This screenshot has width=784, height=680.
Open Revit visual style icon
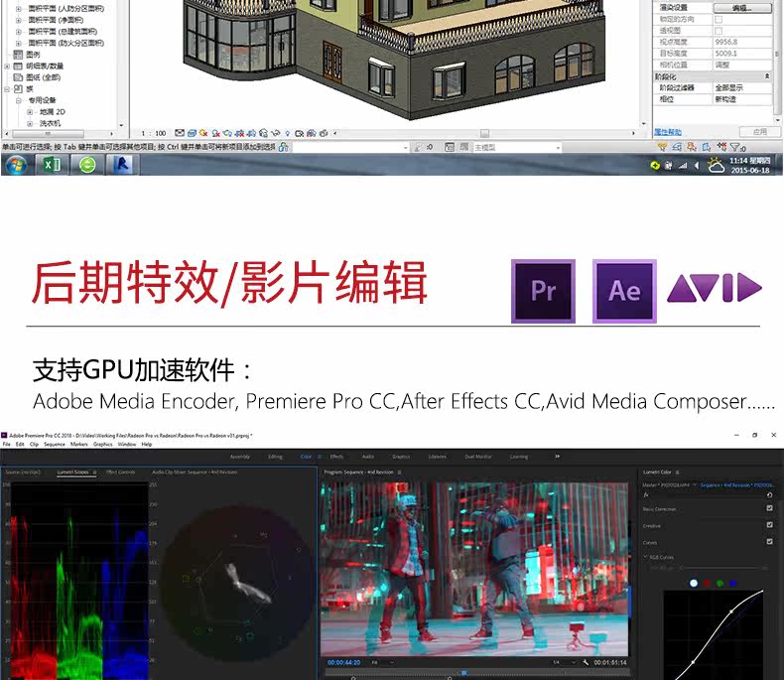(x=192, y=133)
